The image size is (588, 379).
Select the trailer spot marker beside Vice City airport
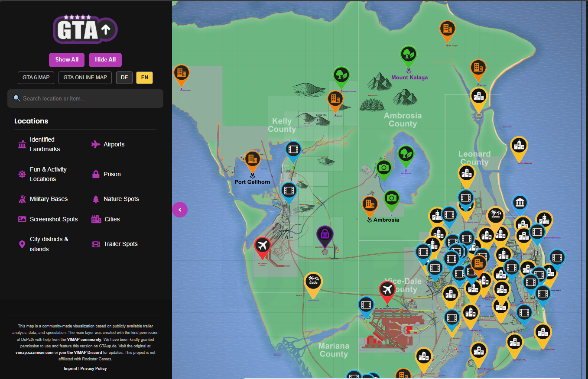[366, 307]
